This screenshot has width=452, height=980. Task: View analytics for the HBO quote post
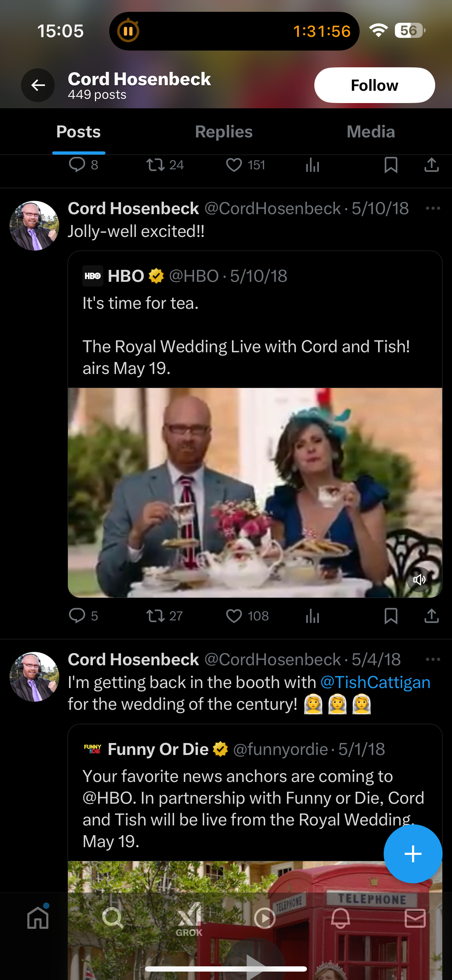click(312, 615)
